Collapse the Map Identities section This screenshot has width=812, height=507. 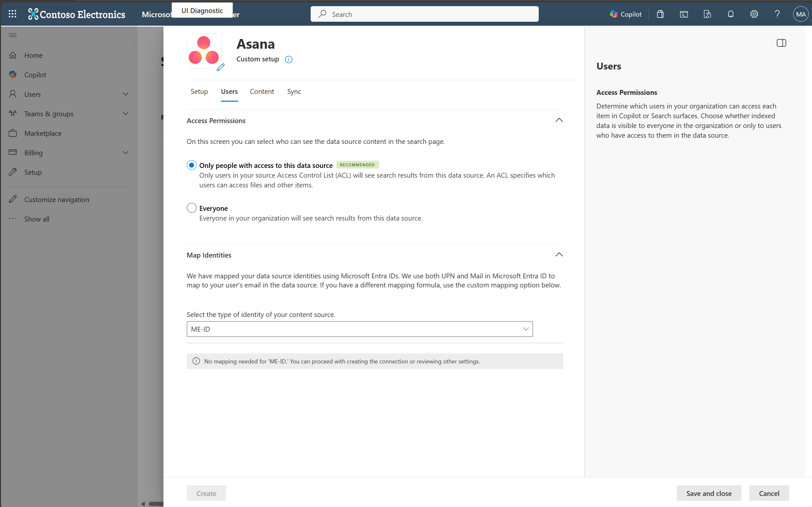coord(559,255)
